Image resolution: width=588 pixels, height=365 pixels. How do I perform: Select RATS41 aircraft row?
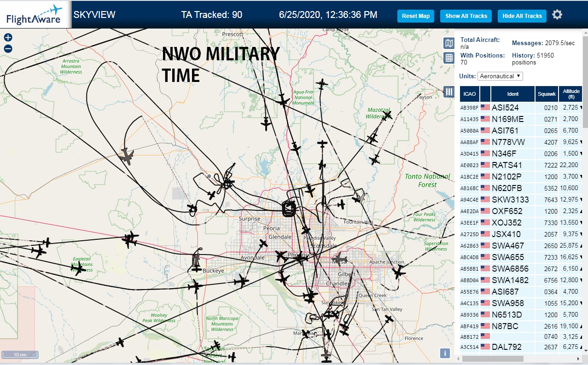click(521, 165)
